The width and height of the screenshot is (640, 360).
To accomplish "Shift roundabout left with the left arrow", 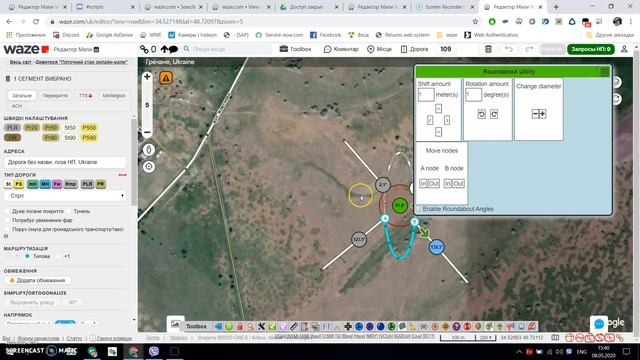I will point(430,120).
